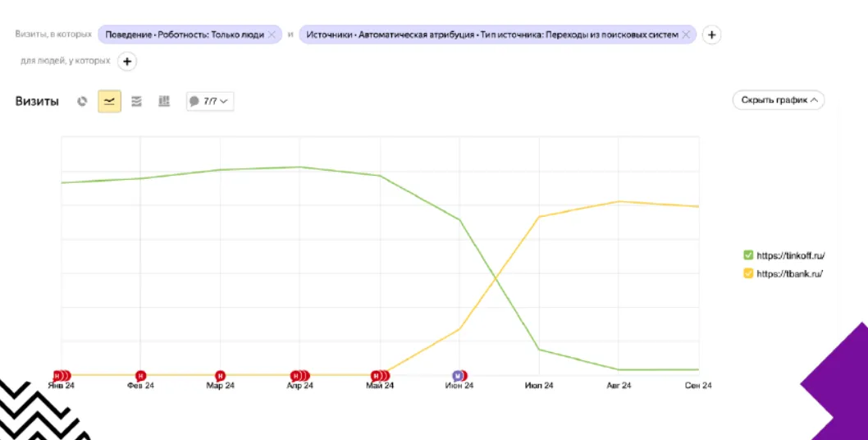Click the 'Сен 24' axis label

pyautogui.click(x=697, y=386)
